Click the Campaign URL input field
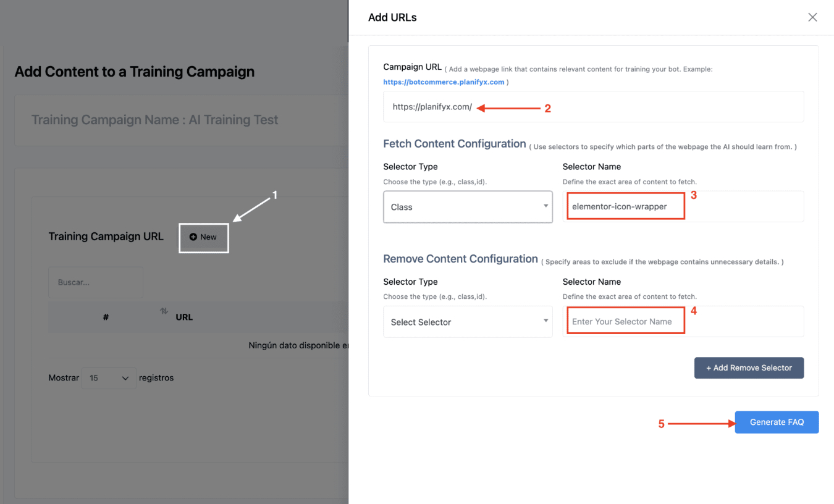Screen dimensions: 834x504 [593, 107]
